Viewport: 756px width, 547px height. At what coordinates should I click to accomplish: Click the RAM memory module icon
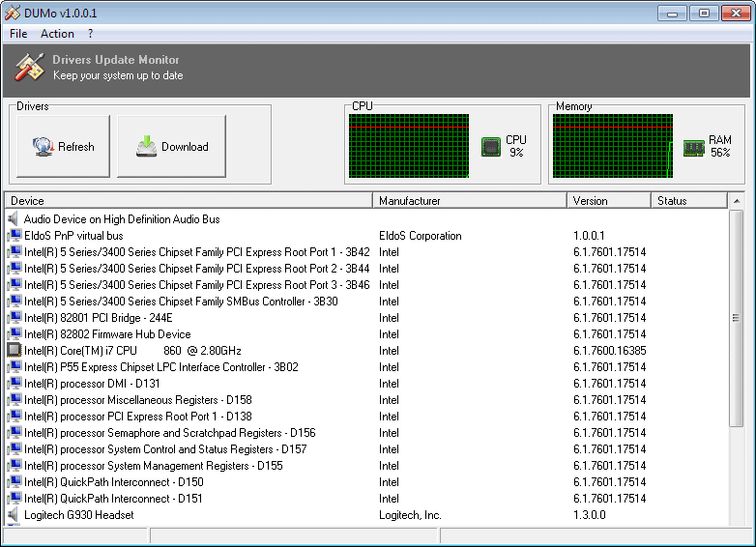click(693, 147)
